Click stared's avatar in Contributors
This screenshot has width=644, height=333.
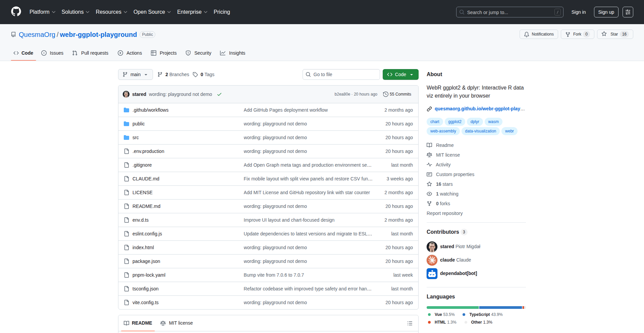[432, 246]
